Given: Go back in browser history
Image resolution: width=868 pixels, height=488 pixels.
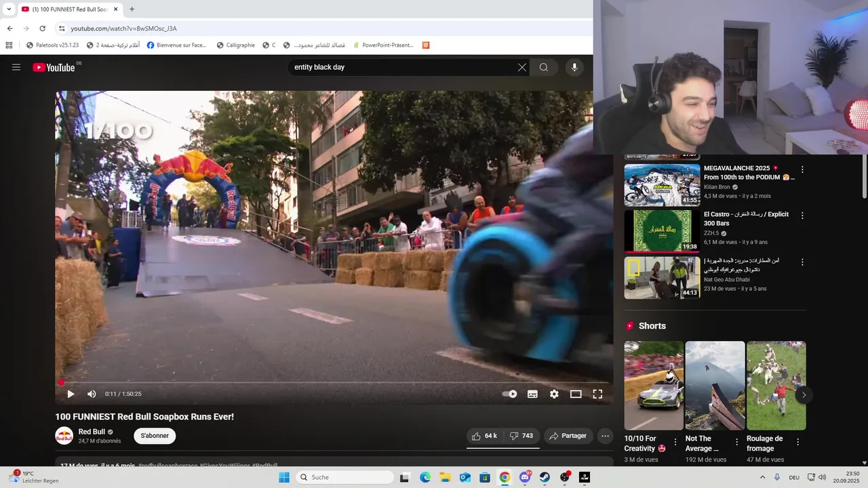Looking at the screenshot, I should point(9,28).
